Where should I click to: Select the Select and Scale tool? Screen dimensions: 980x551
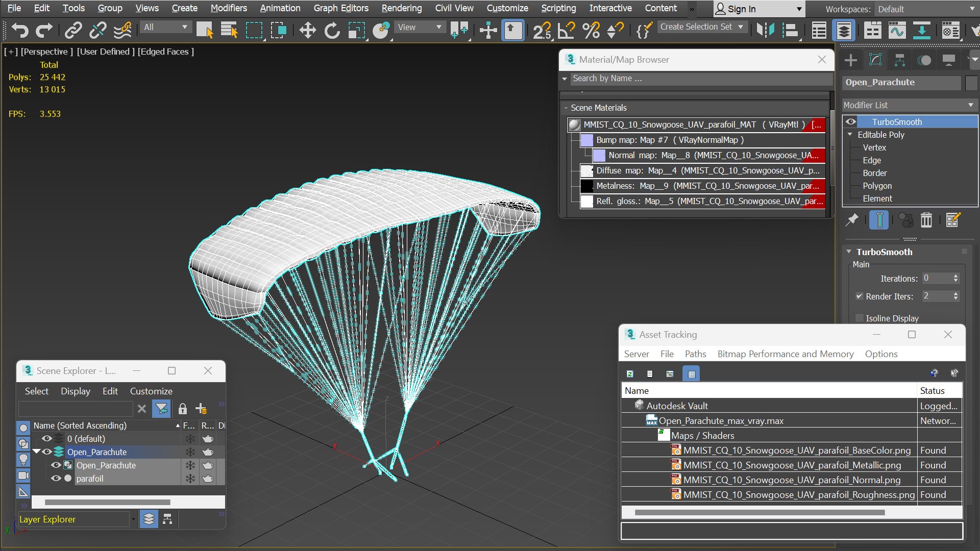356,30
